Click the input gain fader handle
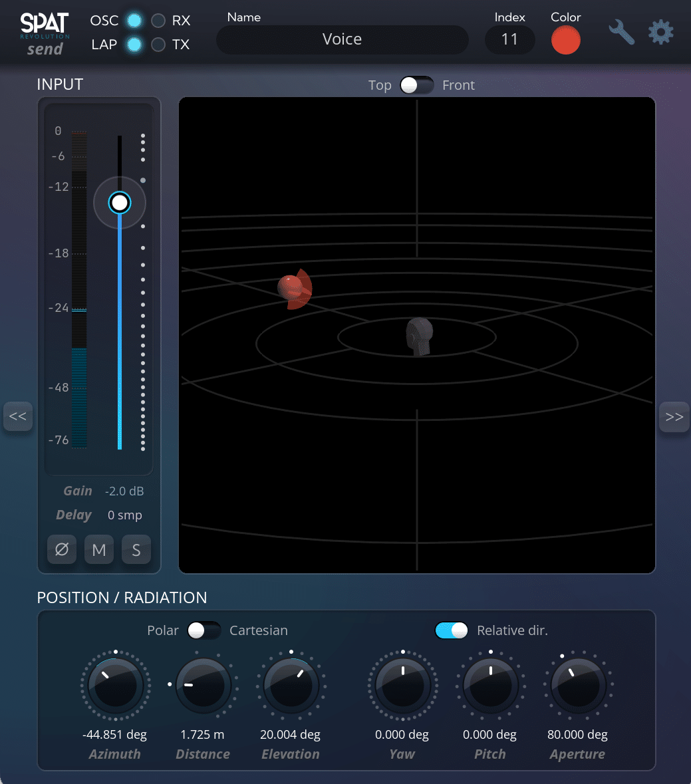The height and width of the screenshot is (784, 691). point(120,202)
